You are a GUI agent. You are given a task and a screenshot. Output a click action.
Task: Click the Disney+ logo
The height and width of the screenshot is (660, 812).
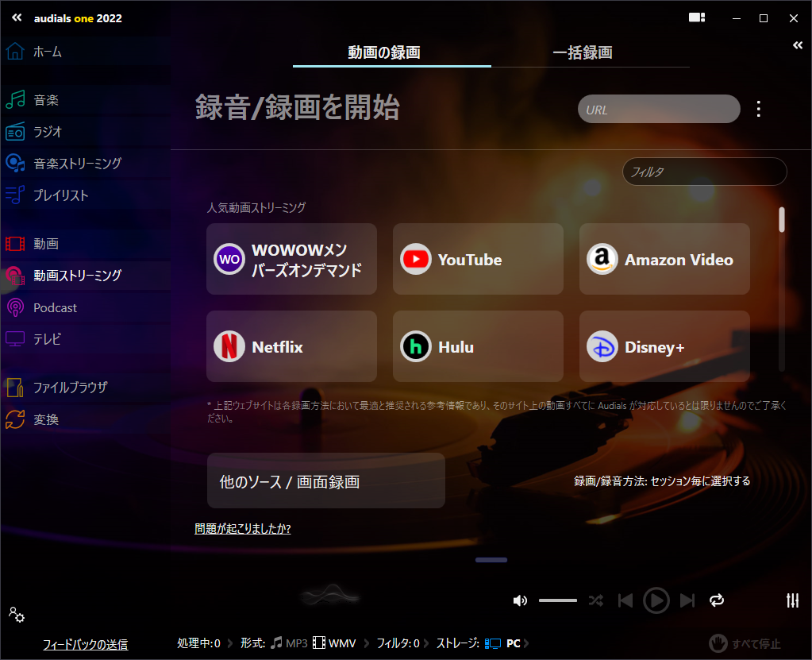point(602,346)
